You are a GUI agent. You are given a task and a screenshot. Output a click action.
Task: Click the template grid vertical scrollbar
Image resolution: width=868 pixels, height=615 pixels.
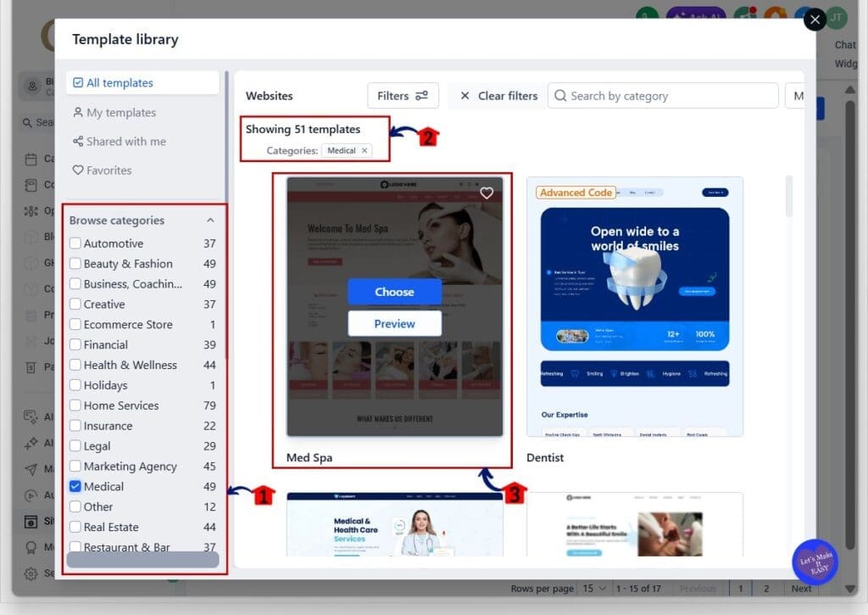(x=789, y=196)
